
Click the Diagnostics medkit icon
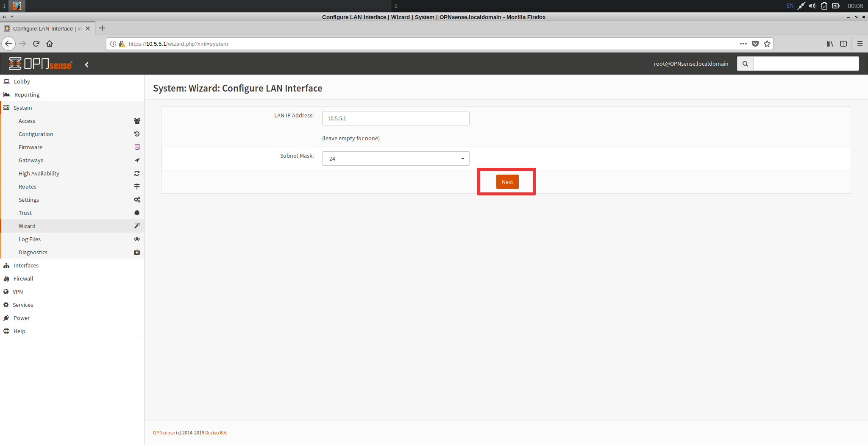click(137, 252)
